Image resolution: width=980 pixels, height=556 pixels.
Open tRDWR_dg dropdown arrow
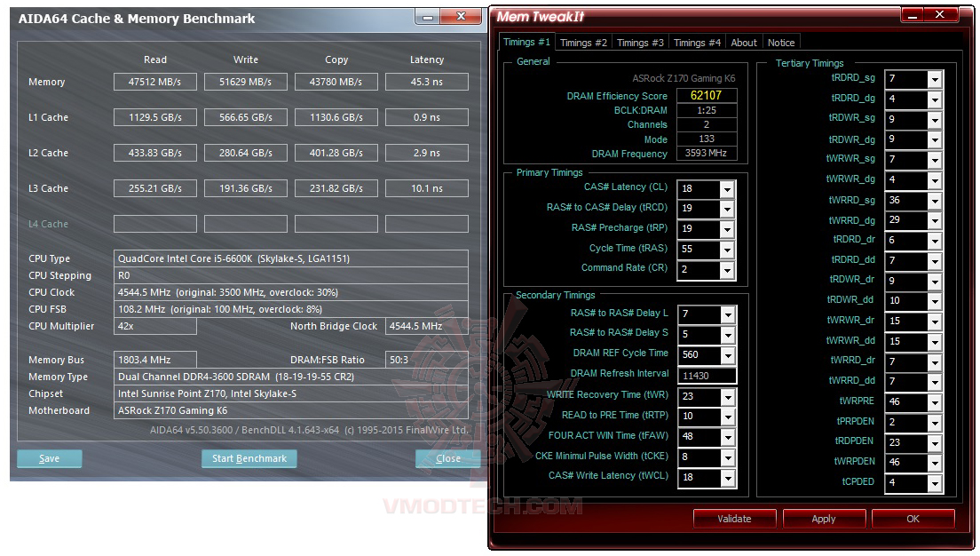935,140
